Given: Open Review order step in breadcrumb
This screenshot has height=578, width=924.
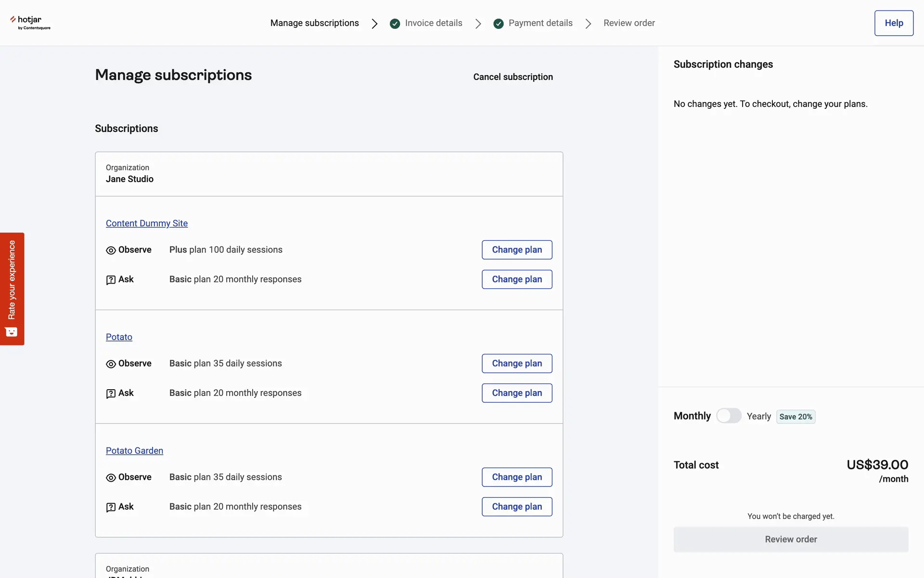Looking at the screenshot, I should (x=629, y=23).
